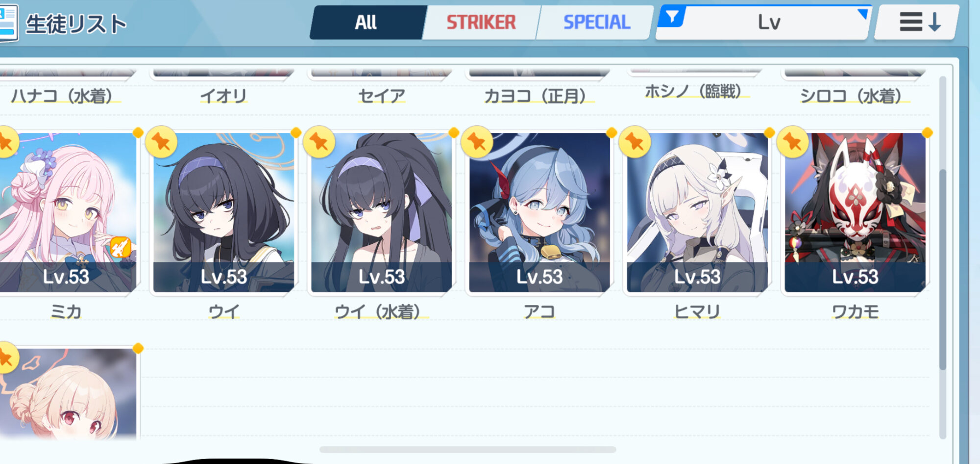This screenshot has width=980, height=464.
Task: Open ワカモ student portrait
Action: (x=855, y=212)
